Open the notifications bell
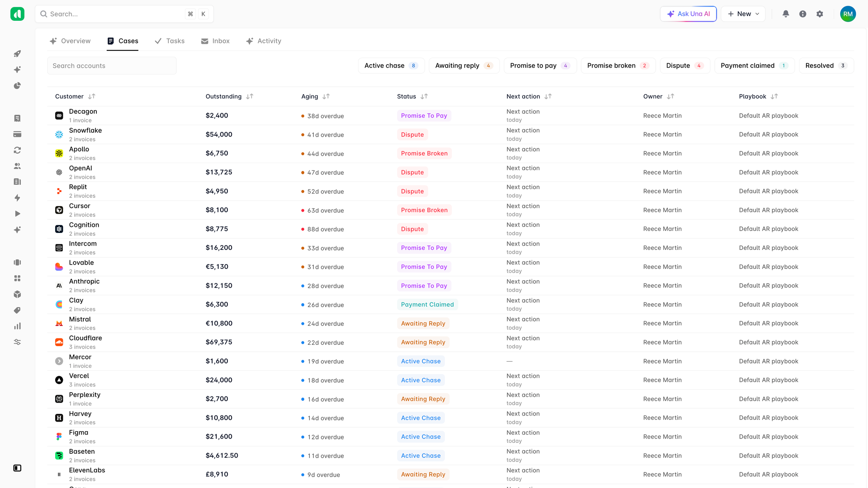The image size is (868, 488). coord(786,14)
